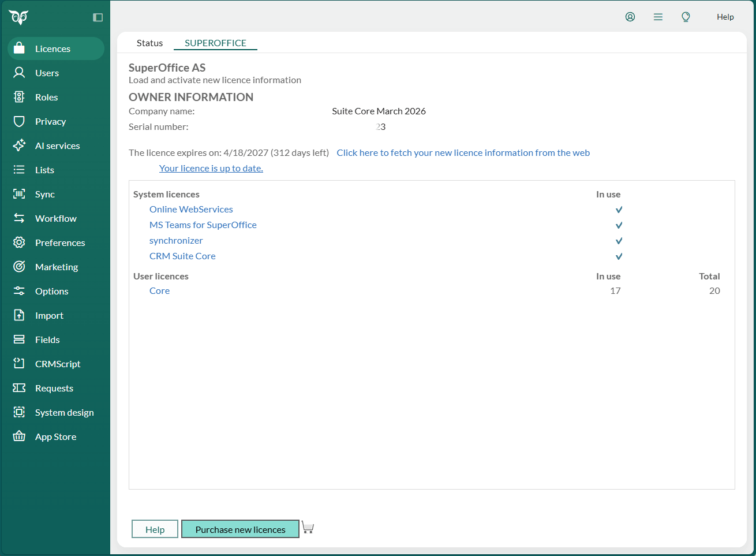Open the CRMScript icon
This screenshot has width=756, height=556.
(x=19, y=364)
